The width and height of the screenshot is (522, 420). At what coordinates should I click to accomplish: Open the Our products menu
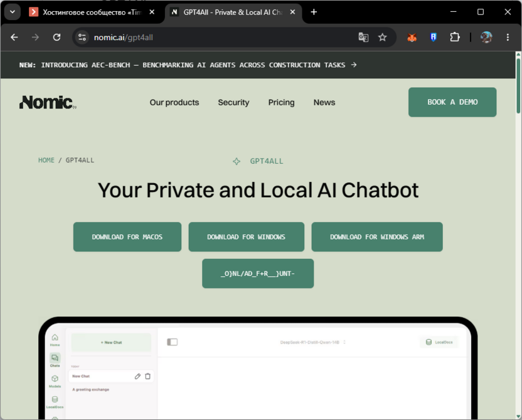pyautogui.click(x=174, y=102)
